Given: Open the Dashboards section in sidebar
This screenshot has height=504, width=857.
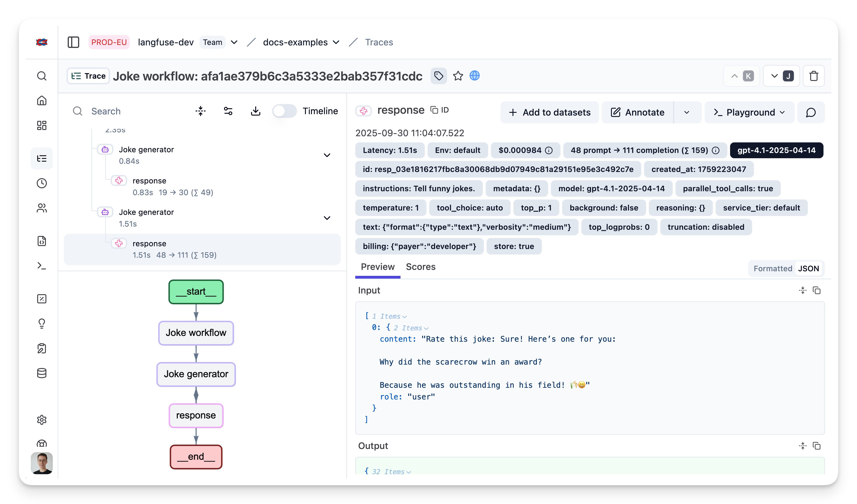Looking at the screenshot, I should 42,125.
